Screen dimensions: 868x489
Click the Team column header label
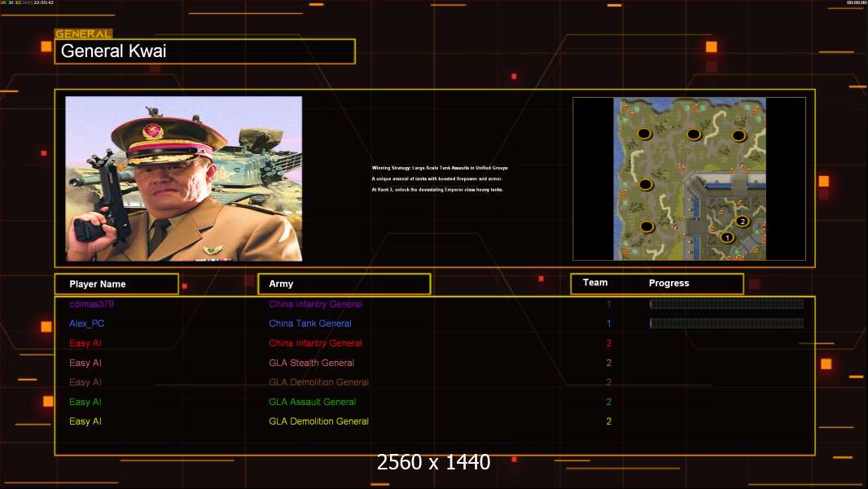coord(595,283)
